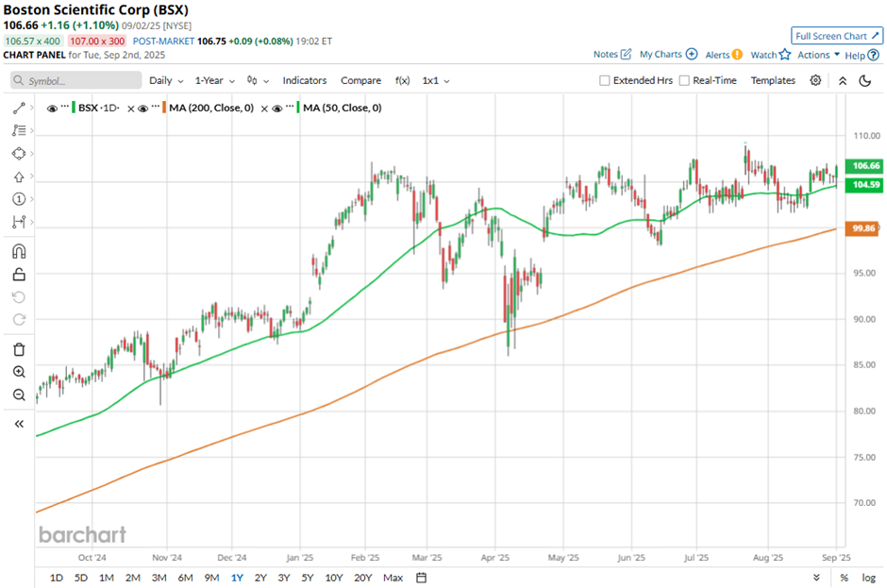Screen dimensions: 887x588
Task: Toggle the magnet snap mode
Action: [x=19, y=251]
